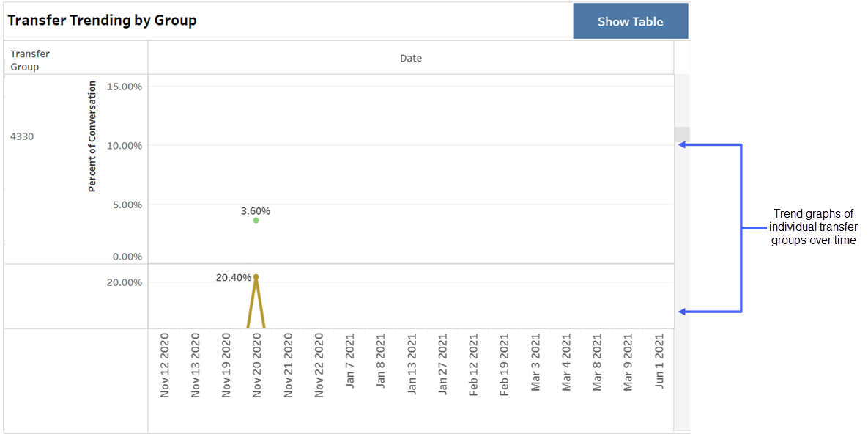Click the Transfer Group header
The width and height of the screenshot is (868, 434).
coord(29,59)
